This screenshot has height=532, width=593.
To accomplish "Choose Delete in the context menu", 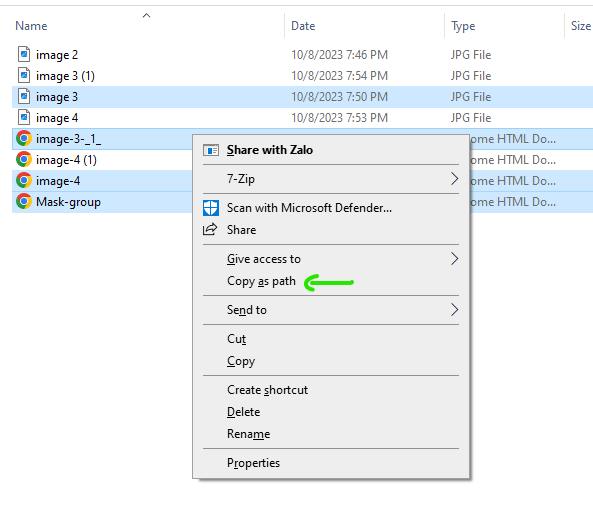I will coord(244,412).
